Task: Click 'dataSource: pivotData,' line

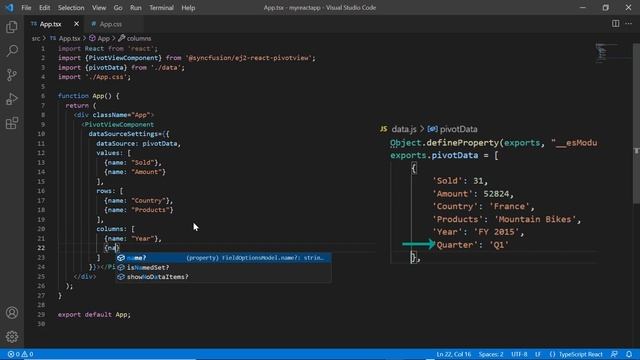Action: pos(138,143)
